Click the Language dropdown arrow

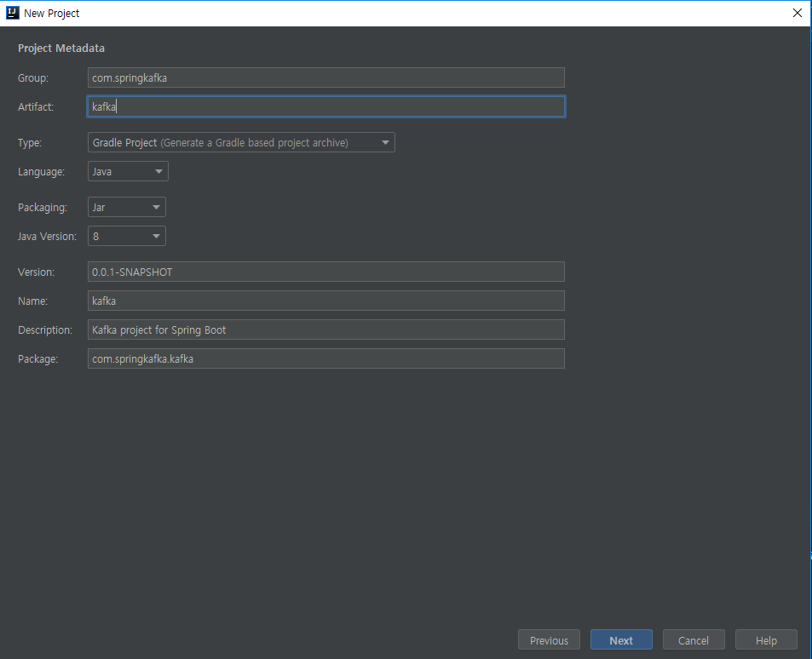158,171
